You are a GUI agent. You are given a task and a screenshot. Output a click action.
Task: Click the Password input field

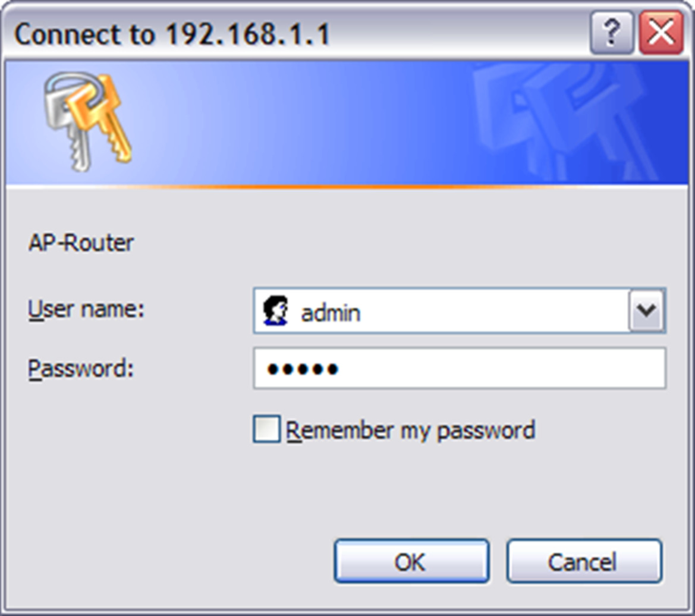pyautogui.click(x=459, y=368)
